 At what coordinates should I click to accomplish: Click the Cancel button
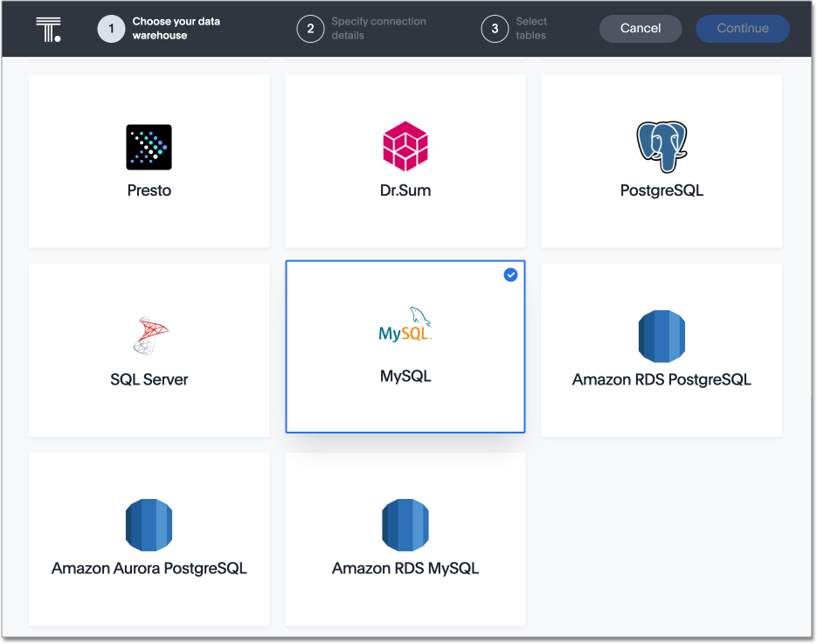[x=640, y=28]
